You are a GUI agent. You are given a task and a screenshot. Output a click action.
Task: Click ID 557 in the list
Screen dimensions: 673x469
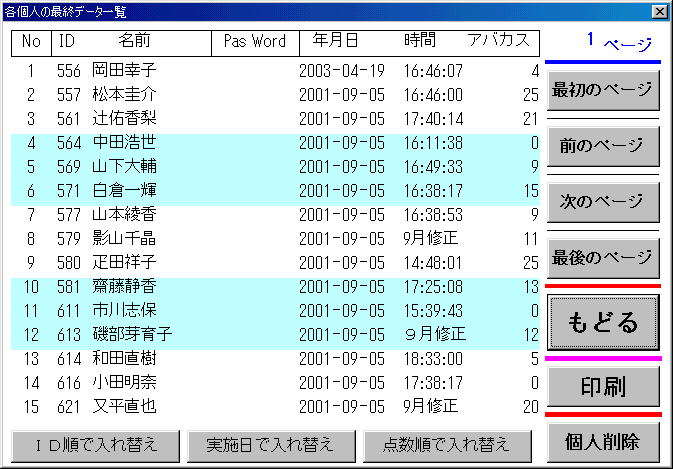69,95
